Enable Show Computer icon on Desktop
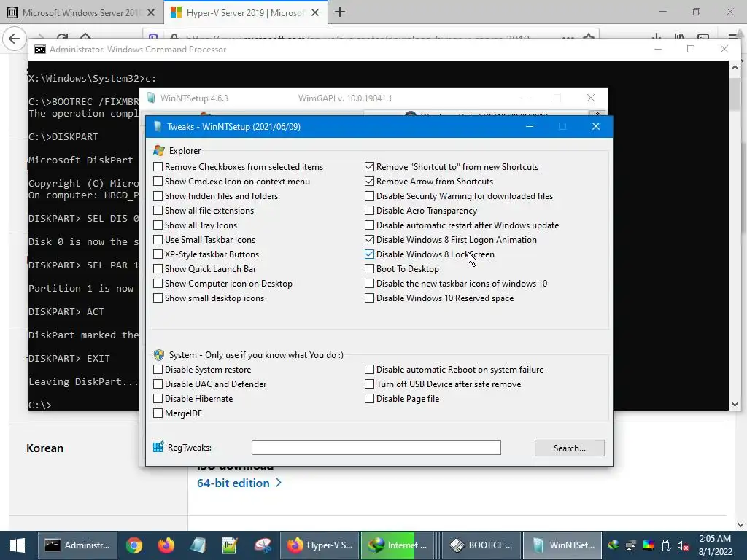Image resolution: width=747 pixels, height=560 pixels. 158,284
